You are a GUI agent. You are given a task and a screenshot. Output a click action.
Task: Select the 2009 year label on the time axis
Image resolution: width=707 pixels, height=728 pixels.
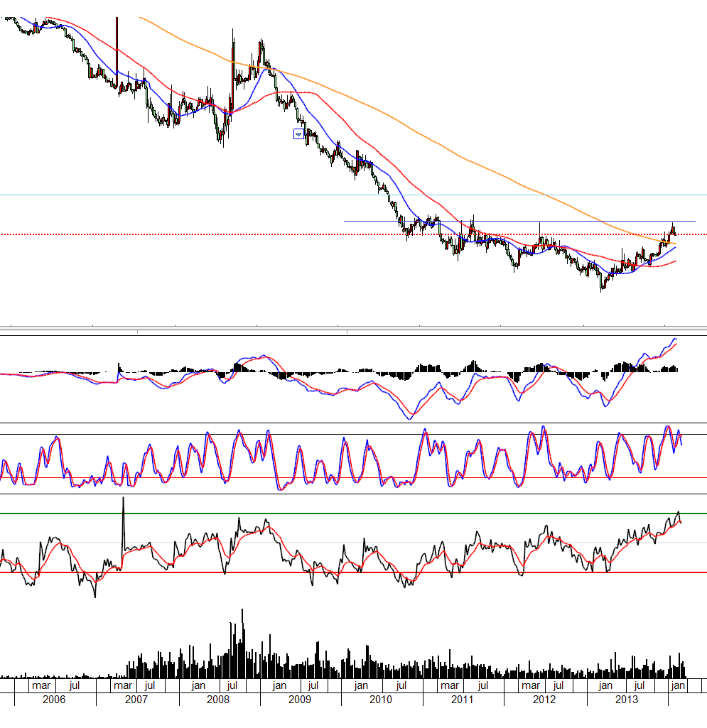pos(300,699)
